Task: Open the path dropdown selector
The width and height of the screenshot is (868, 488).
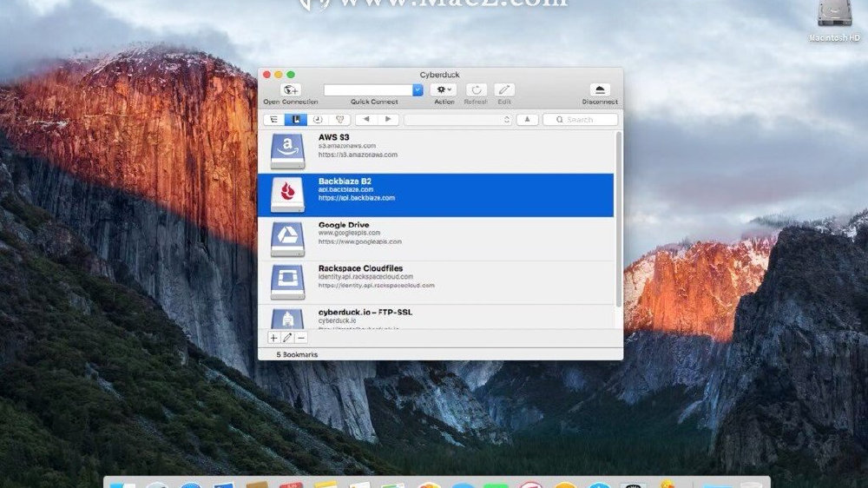Action: (x=457, y=120)
